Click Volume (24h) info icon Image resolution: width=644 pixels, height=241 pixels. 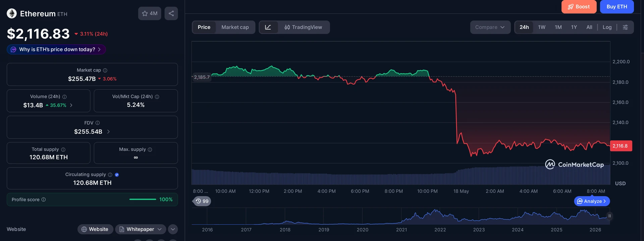(64, 97)
